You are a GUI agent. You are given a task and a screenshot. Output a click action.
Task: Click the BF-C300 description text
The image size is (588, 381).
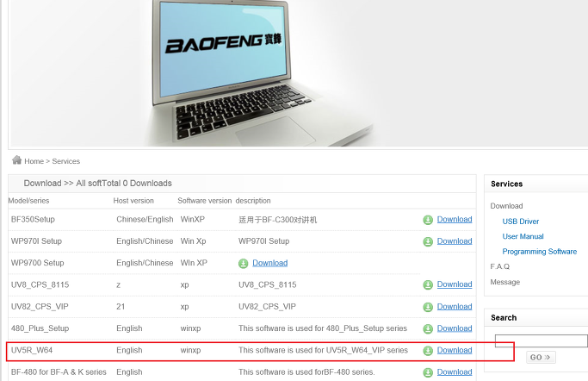coord(278,220)
